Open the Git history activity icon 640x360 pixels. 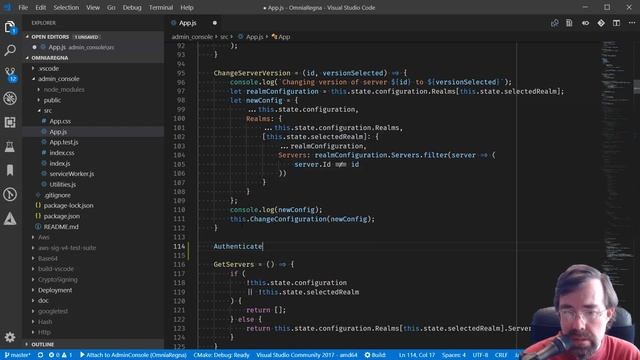pyautogui.click(x=10, y=194)
